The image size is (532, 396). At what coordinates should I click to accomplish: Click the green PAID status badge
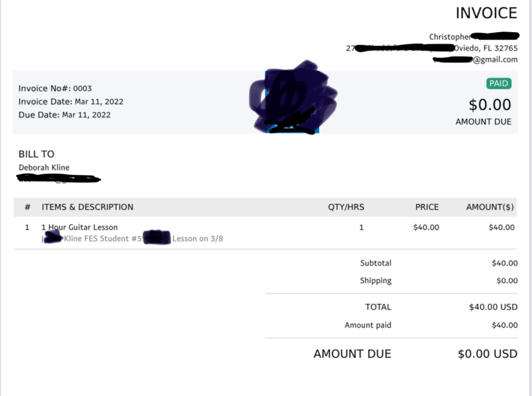499,84
